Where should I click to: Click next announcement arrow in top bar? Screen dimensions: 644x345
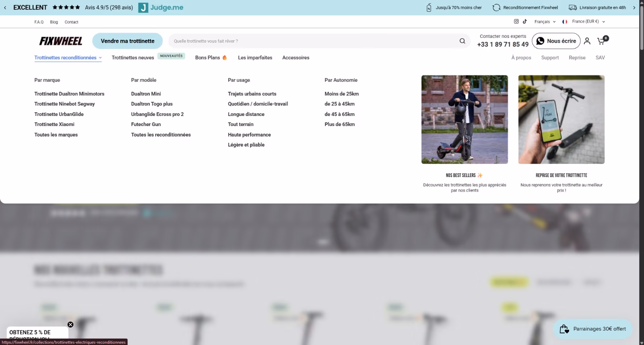pyautogui.click(x=634, y=8)
